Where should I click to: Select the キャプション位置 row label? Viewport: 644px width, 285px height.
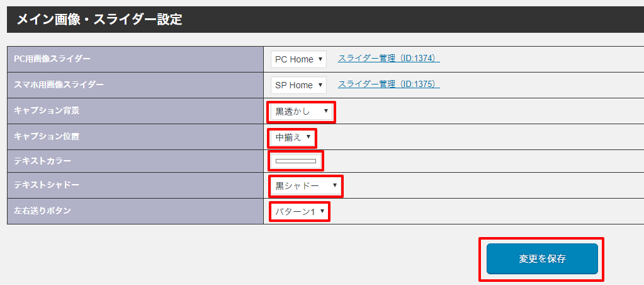point(47,136)
